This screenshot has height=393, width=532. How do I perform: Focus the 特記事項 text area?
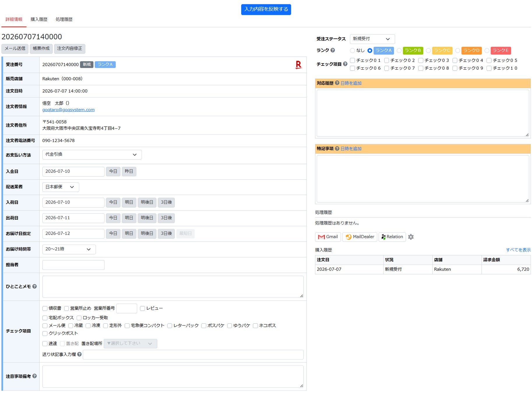(x=423, y=179)
